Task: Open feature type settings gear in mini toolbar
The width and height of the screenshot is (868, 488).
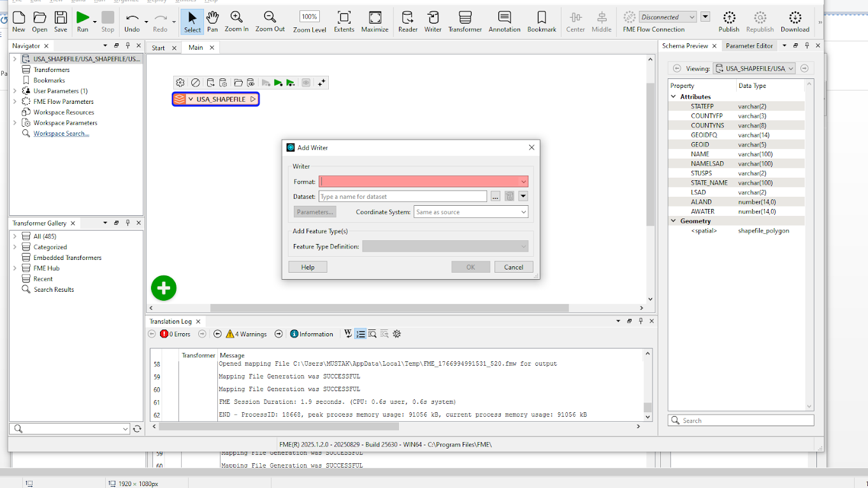Action: 180,83
